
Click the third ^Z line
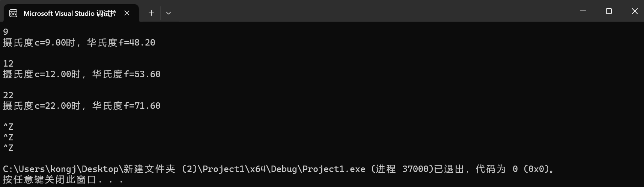coord(8,148)
